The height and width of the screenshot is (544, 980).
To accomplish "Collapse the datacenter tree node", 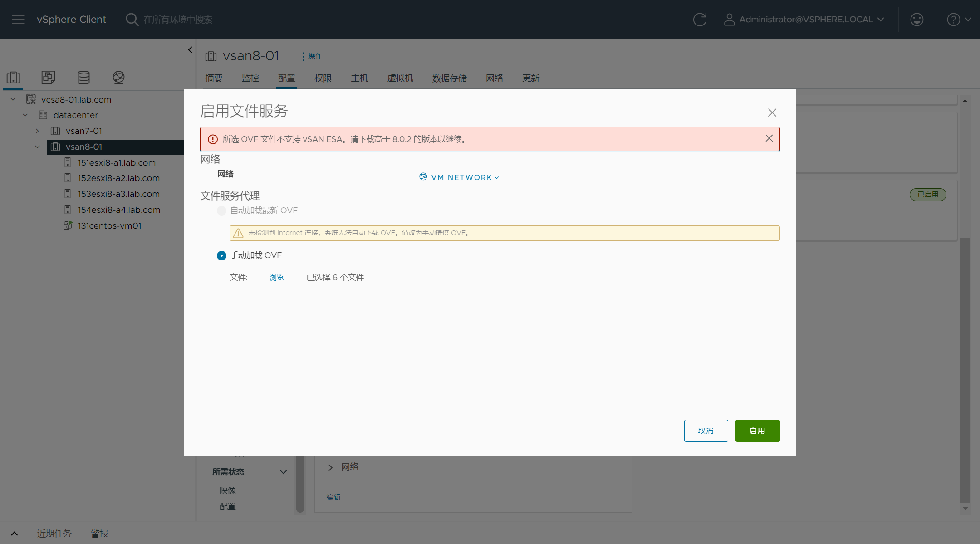I will click(x=25, y=115).
